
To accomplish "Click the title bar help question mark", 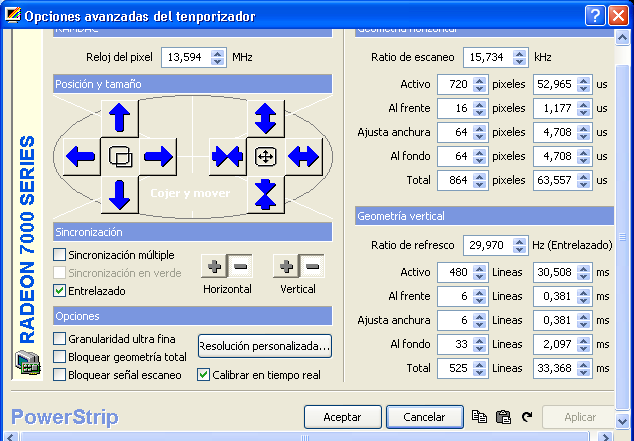I will 595,16.
